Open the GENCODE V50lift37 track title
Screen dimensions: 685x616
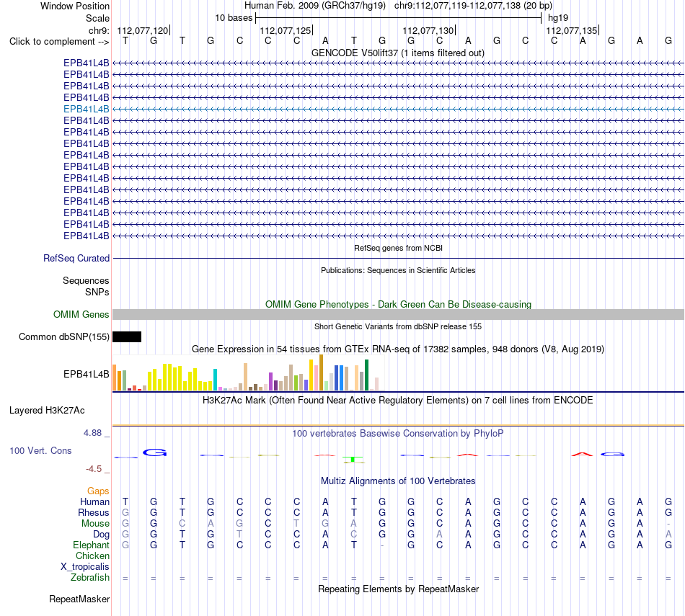(x=397, y=53)
